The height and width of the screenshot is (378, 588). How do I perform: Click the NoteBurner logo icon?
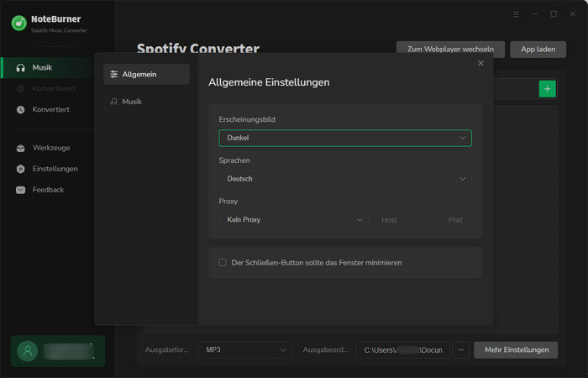(x=18, y=24)
